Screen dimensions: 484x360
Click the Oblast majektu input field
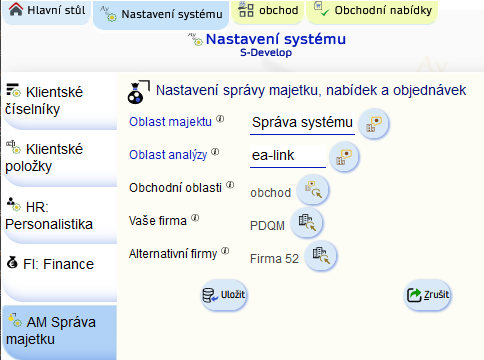302,123
